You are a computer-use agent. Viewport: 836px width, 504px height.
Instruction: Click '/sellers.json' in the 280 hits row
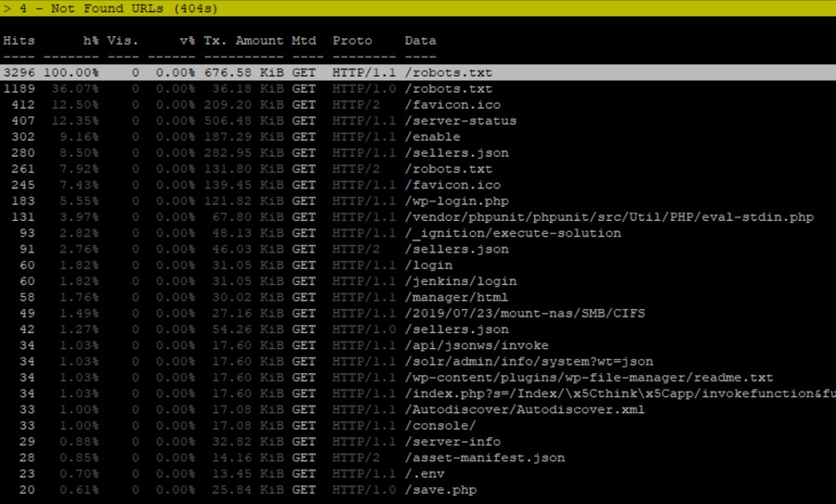pos(456,152)
